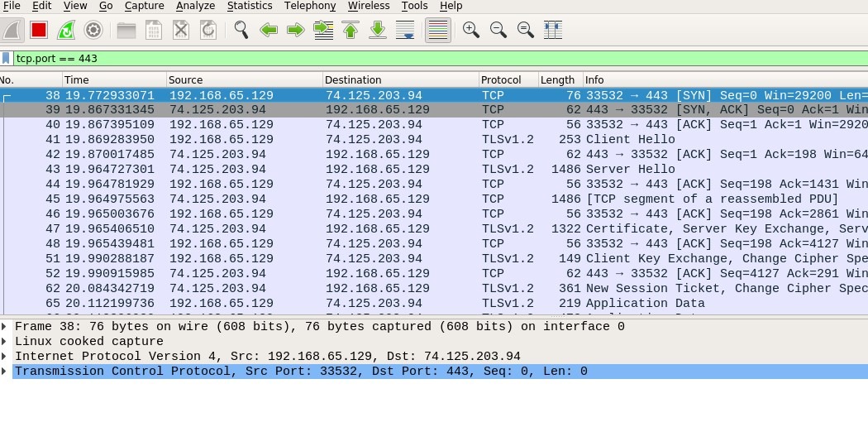Select packet 41 Client Hello row
Image resolution: width=868 pixels, height=427 pixels.
pyautogui.click(x=434, y=140)
